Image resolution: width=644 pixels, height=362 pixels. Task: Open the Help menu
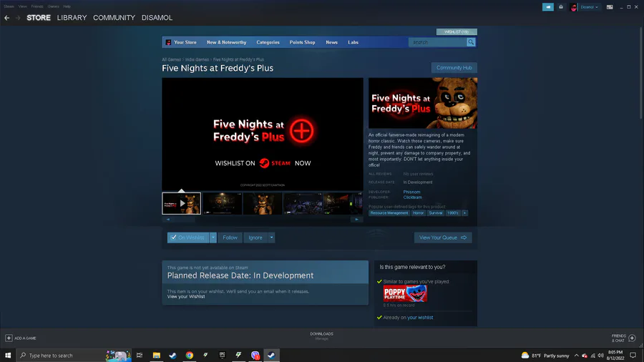coord(67,6)
